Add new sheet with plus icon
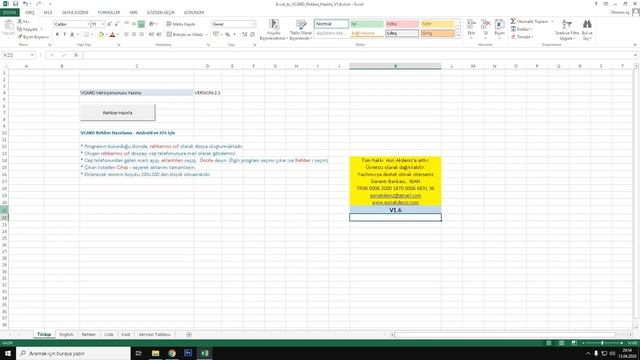This screenshot has height=360, width=640. click(x=189, y=334)
